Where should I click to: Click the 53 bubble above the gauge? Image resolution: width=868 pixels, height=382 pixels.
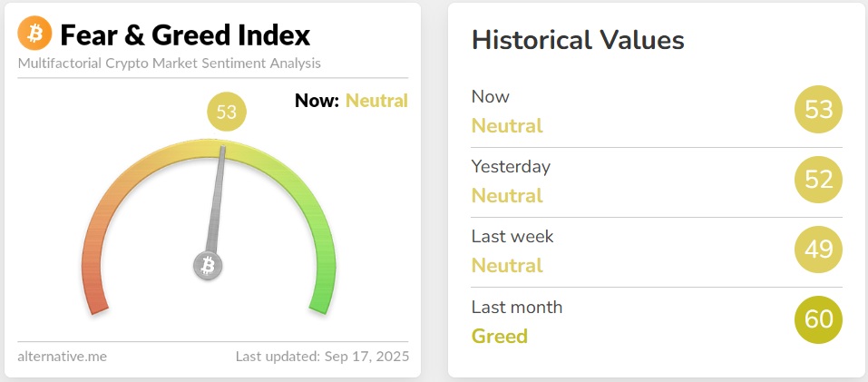pos(226,113)
